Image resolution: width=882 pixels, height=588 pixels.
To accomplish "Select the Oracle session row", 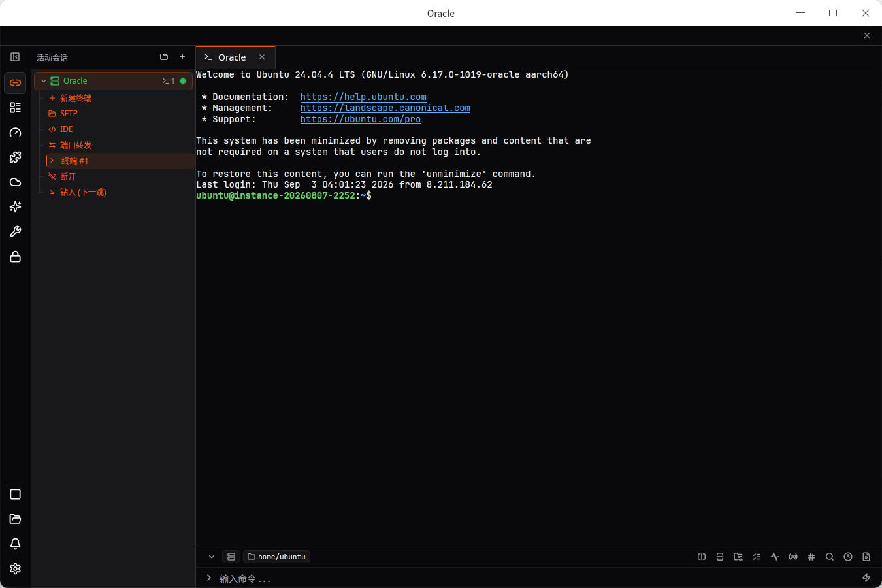I will pyautogui.click(x=113, y=81).
